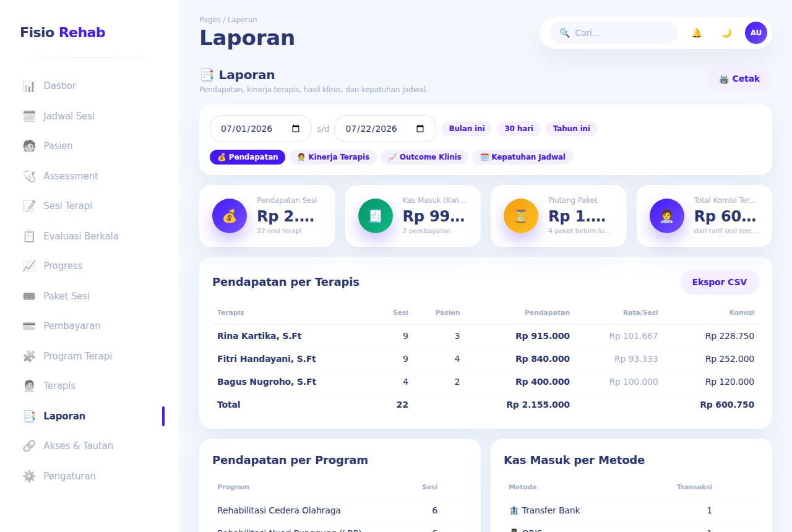The width and height of the screenshot is (792, 532).
Task: Click the Pages breadcrumb link
Action: tap(210, 20)
